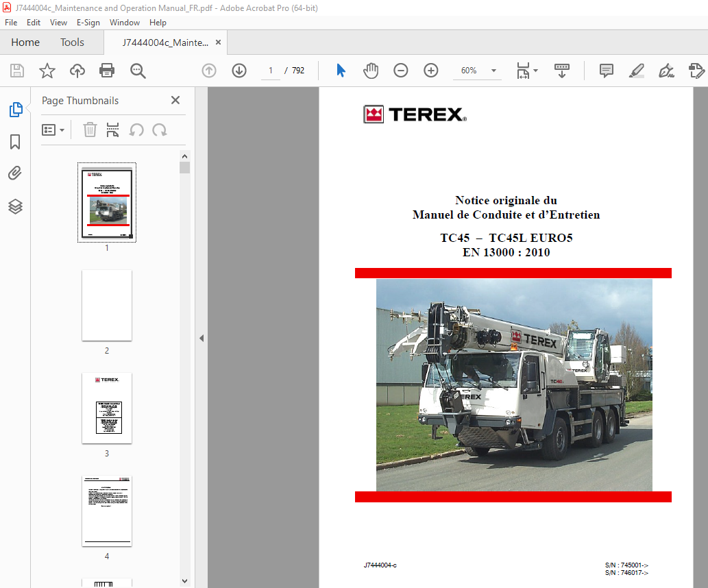Click the thumbnail panel scrollbar thumb
This screenshot has width=708, height=588.
point(184,167)
